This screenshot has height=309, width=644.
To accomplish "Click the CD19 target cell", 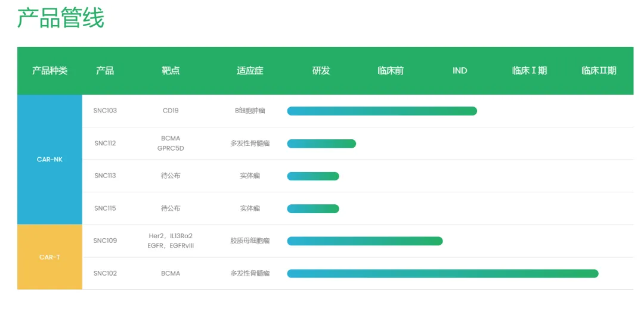I will click(x=171, y=111).
